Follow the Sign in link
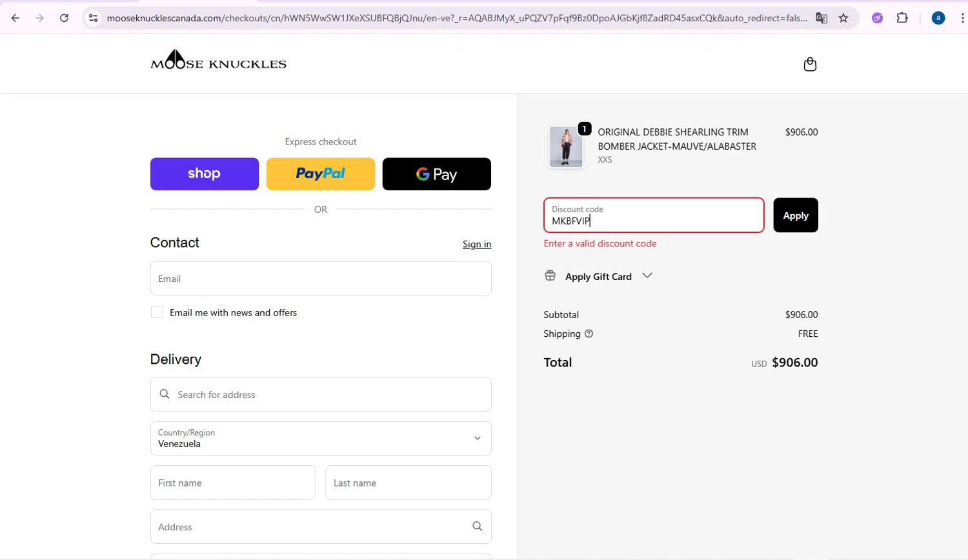 point(477,244)
